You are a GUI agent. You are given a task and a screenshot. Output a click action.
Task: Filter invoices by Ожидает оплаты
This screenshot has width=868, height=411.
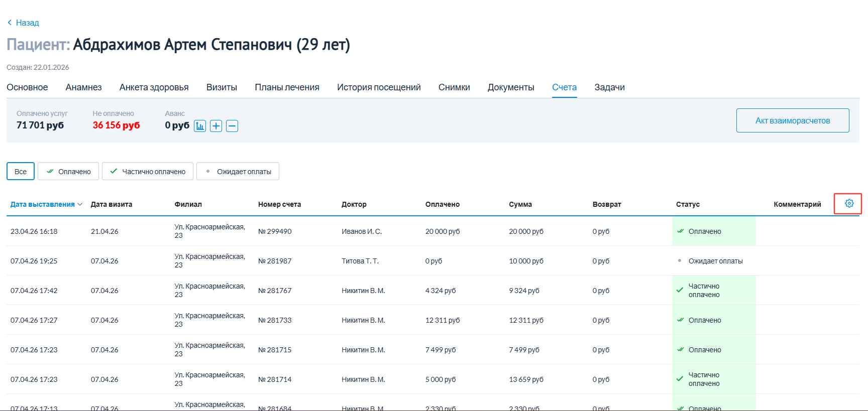tap(238, 171)
